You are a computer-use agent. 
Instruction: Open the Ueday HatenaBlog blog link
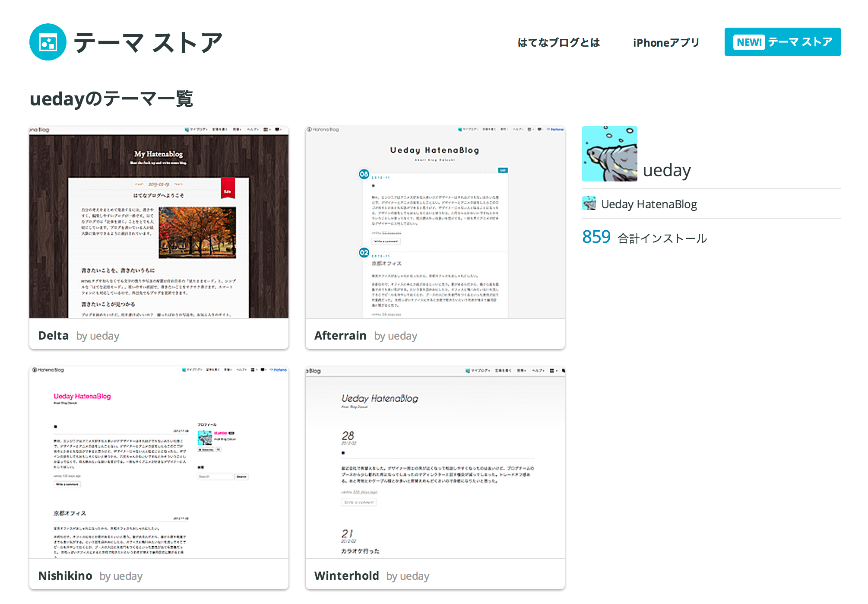649,204
